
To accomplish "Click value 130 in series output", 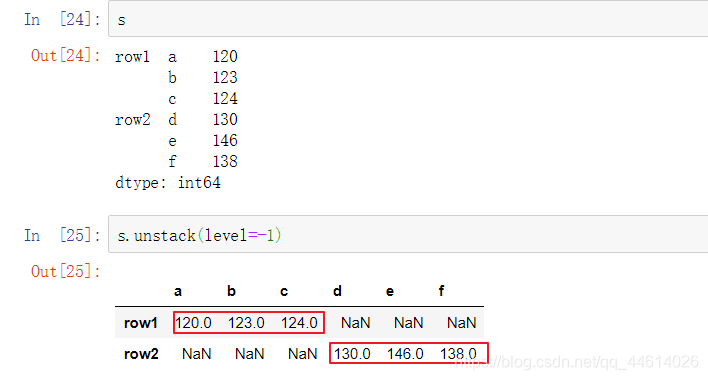I will tap(225, 119).
